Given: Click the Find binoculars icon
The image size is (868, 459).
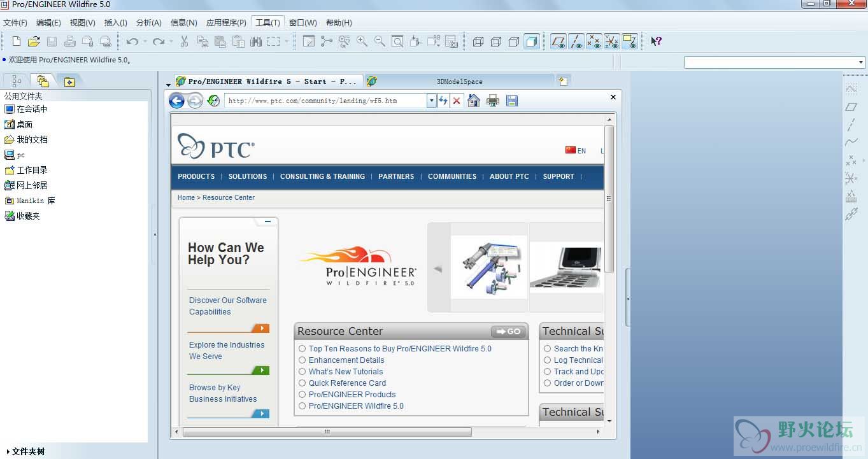Looking at the screenshot, I should (256, 41).
